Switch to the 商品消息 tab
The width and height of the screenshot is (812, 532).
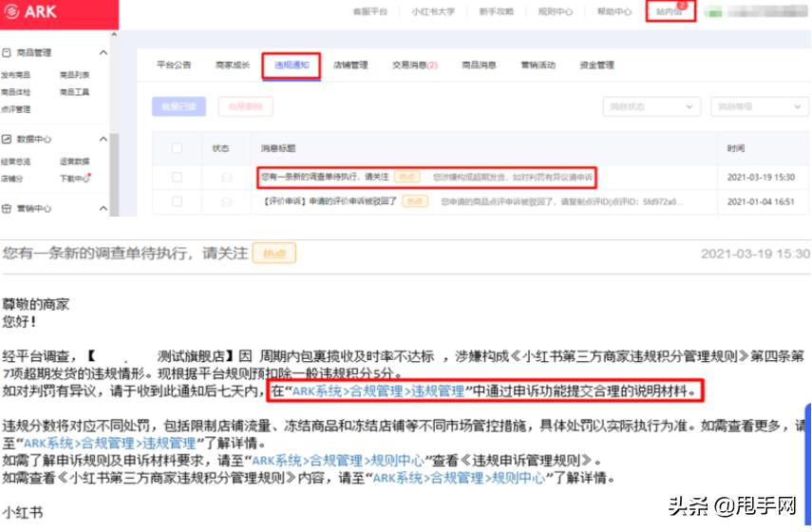479,65
